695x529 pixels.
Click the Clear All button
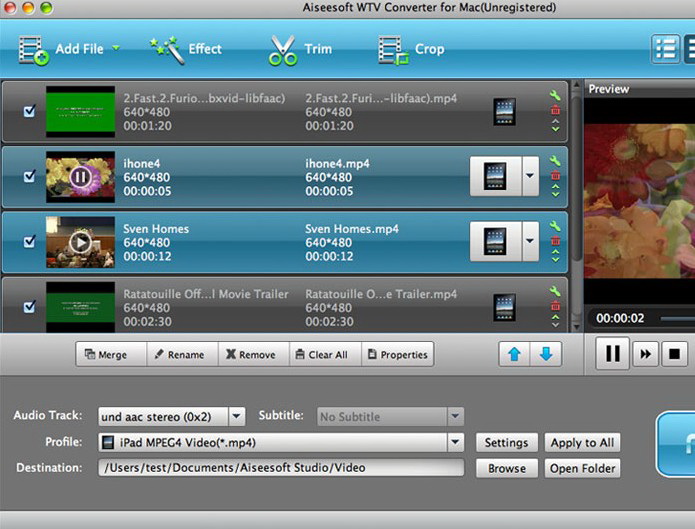coord(325,354)
